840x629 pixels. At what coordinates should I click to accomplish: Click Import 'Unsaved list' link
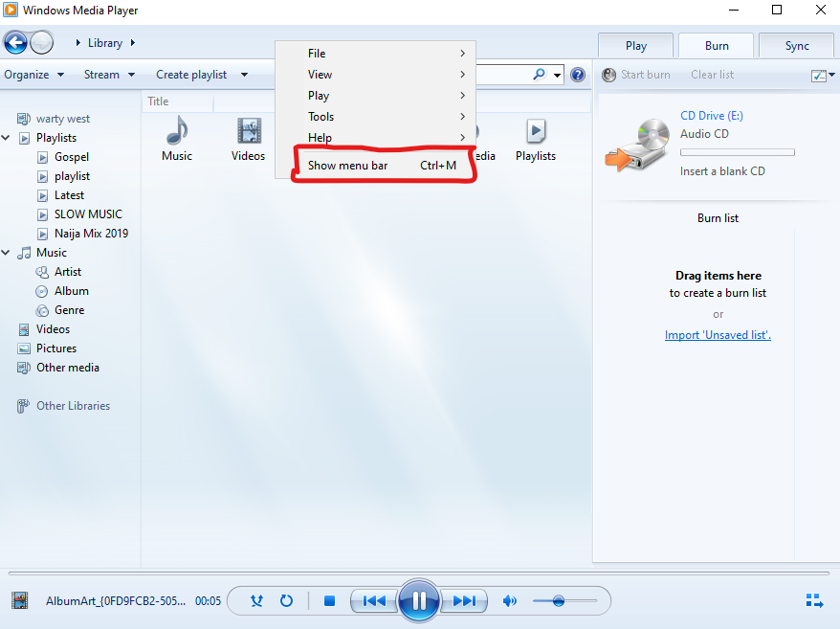pos(718,335)
